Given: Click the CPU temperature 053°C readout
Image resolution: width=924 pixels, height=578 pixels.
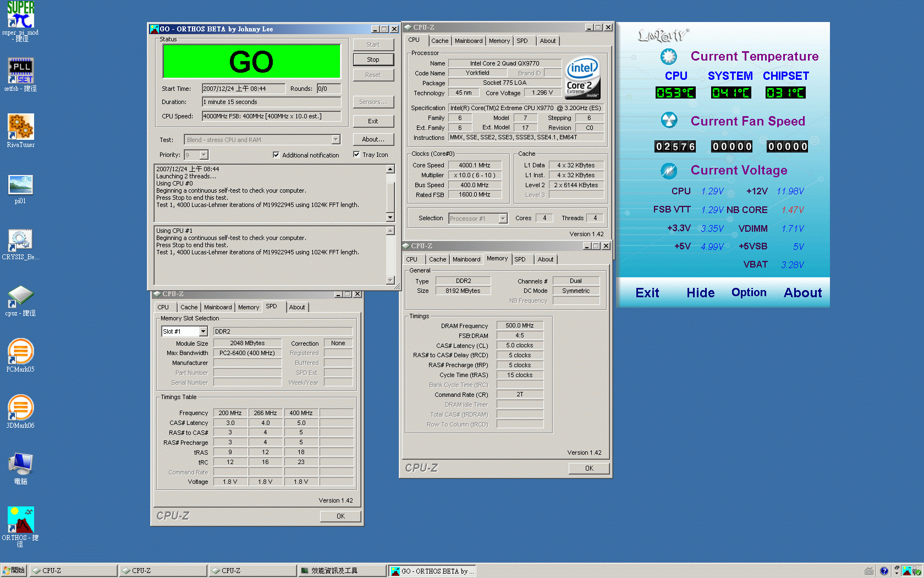Looking at the screenshot, I should pos(675,92).
